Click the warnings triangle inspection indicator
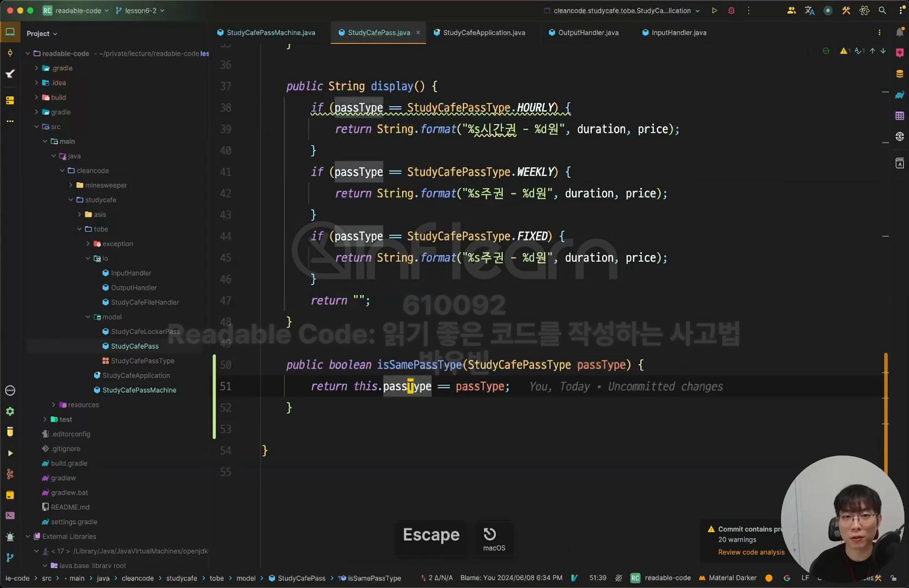Screen dimensions: 909x588 click(845, 51)
